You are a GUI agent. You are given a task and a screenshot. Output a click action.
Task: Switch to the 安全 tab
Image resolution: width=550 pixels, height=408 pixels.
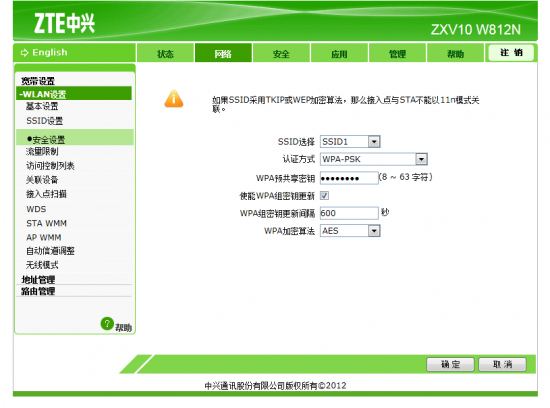(x=281, y=53)
